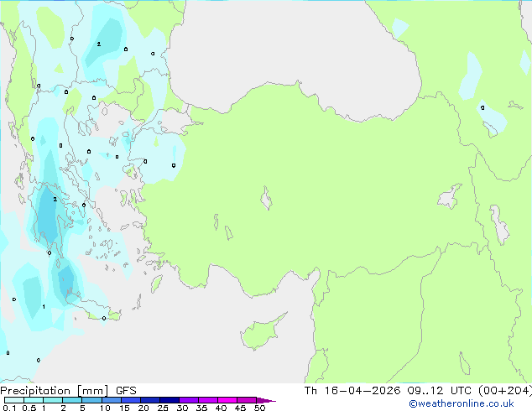Click the 25–30 mm dark blue swatch
532x411 pixels.
[x=170, y=400]
